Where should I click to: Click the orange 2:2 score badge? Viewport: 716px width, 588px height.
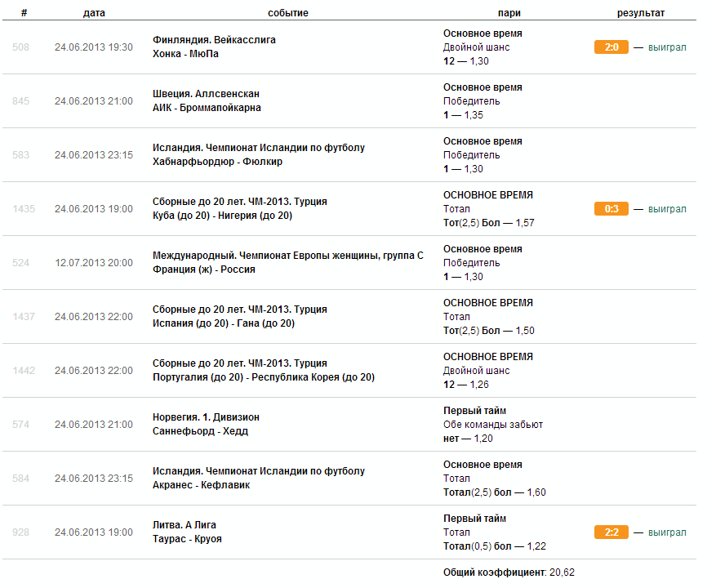(611, 532)
